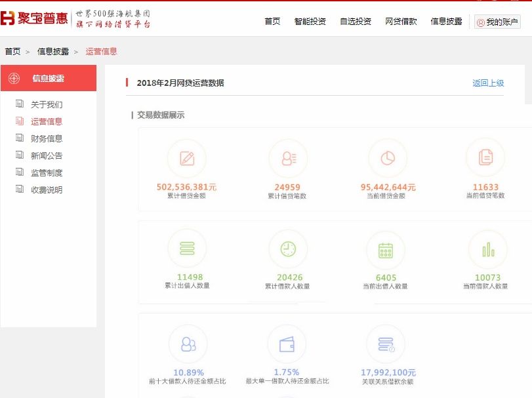Viewport: 532px width, 398px height.
Task: Click the 累计借款人数量 clock icon
Action: click(288, 249)
